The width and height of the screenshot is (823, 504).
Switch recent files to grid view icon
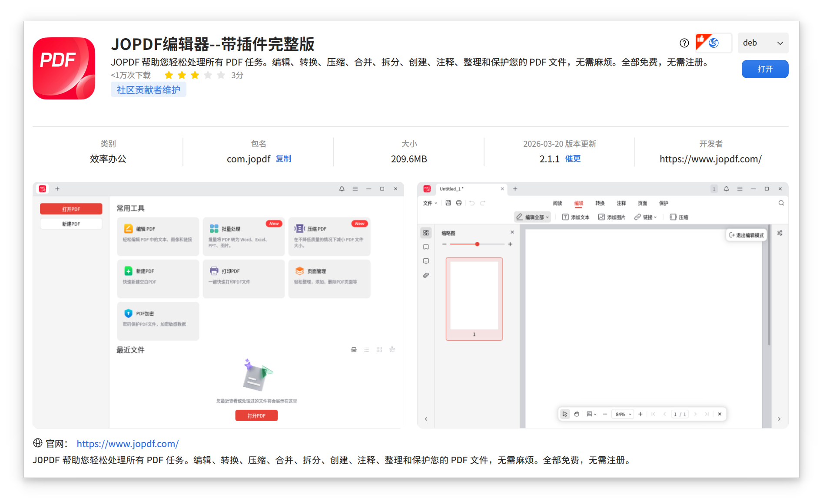pyautogui.click(x=379, y=349)
